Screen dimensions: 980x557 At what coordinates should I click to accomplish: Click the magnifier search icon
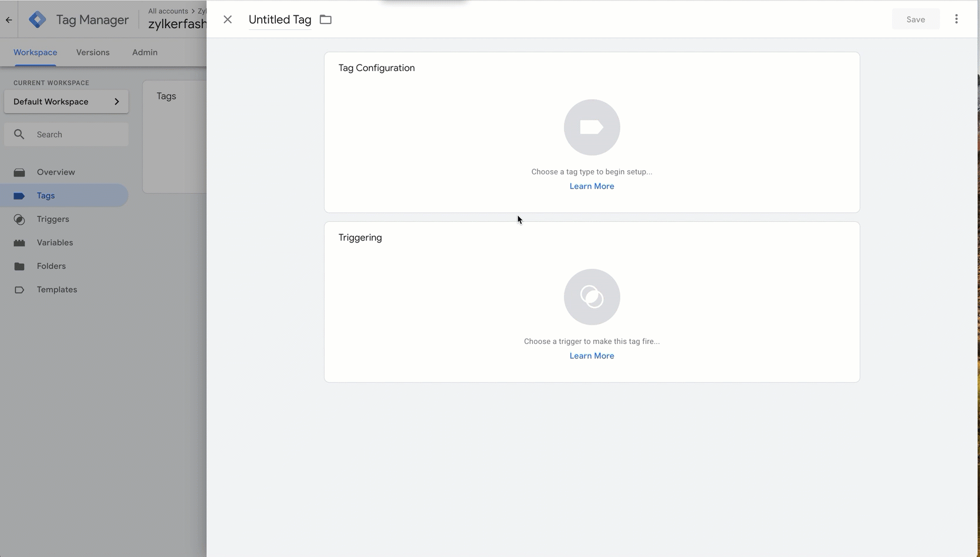[x=19, y=134]
